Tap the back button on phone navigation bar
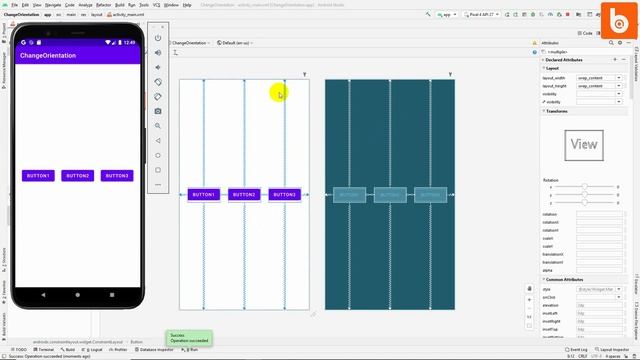This screenshot has height=360, width=640. (x=43, y=294)
